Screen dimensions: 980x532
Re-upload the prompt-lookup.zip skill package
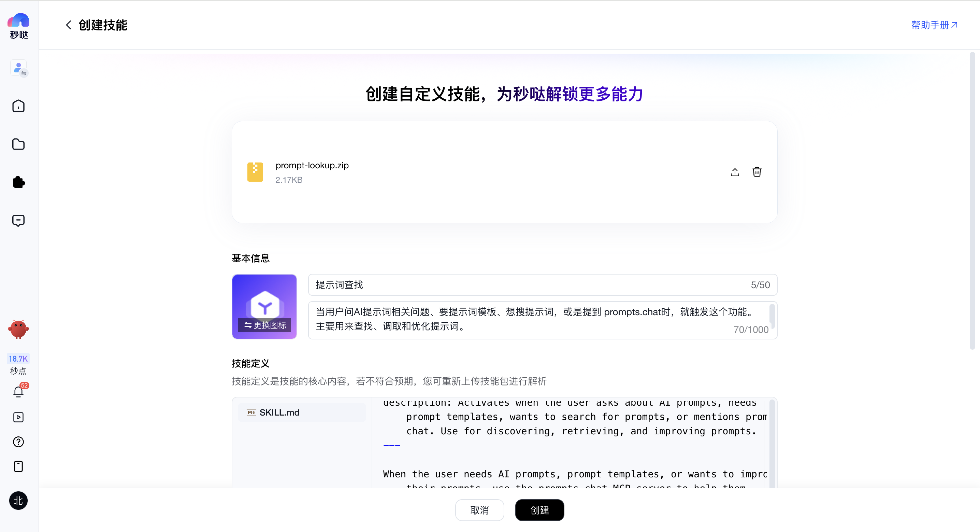735,172
